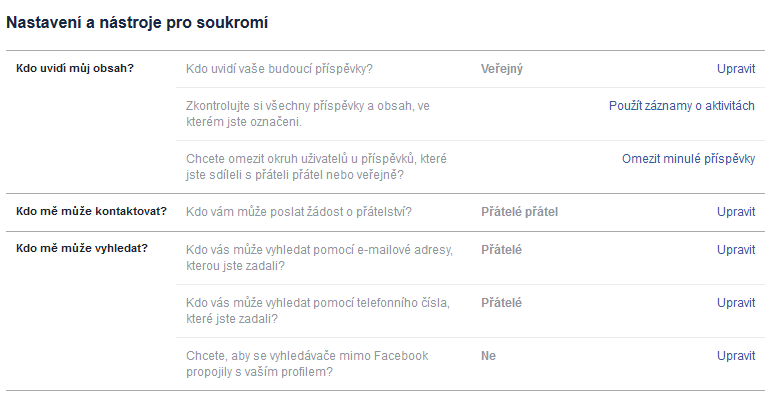Click the 'Chcete, aby se vyhledávače mimo Facebook' question
The width and height of the screenshot is (783, 395).
click(307, 364)
